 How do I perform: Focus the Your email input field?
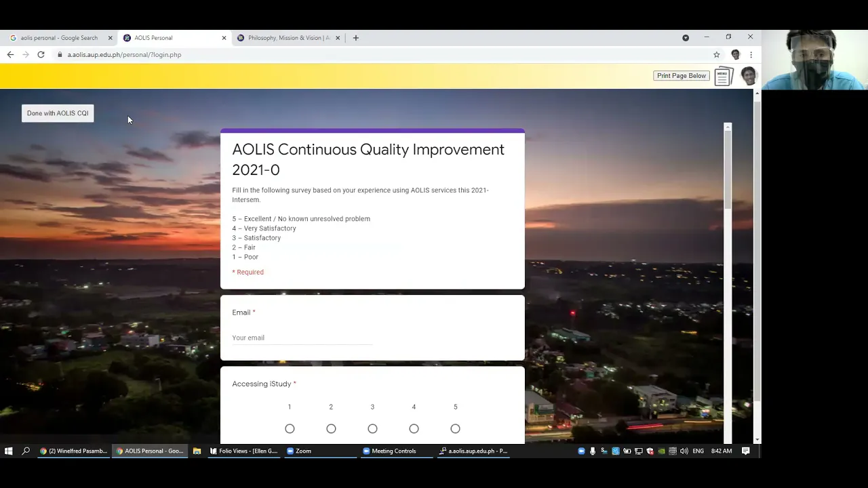pyautogui.click(x=302, y=338)
